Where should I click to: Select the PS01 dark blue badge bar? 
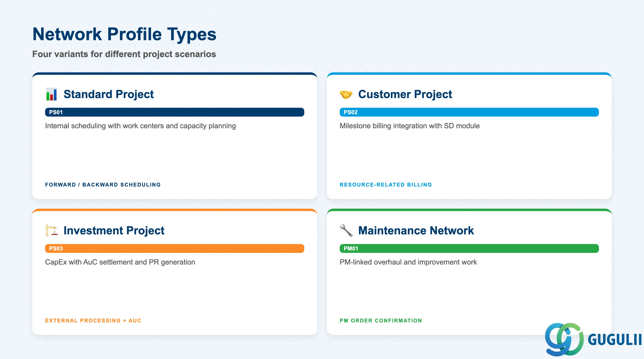[x=174, y=112]
